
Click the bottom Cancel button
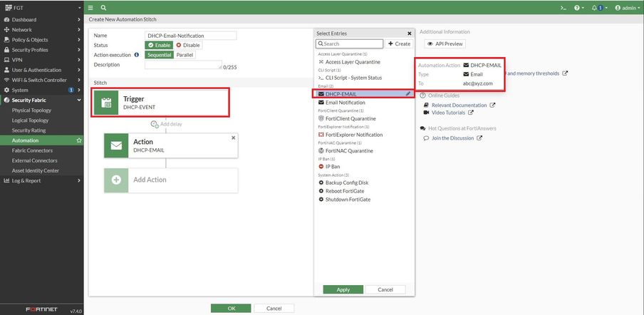pos(274,309)
